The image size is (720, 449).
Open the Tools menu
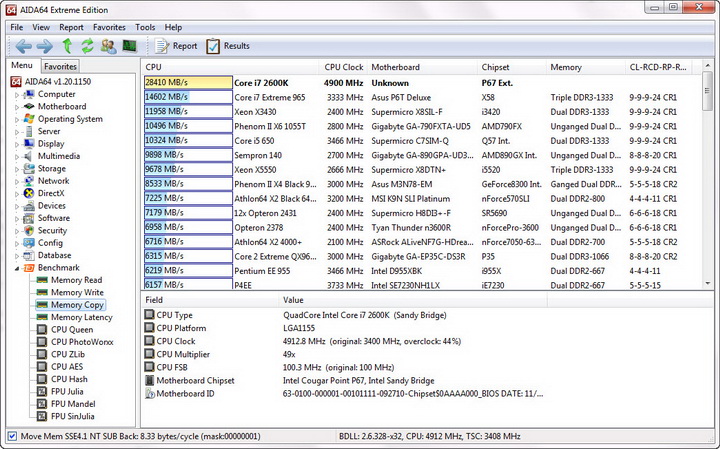pos(145,28)
